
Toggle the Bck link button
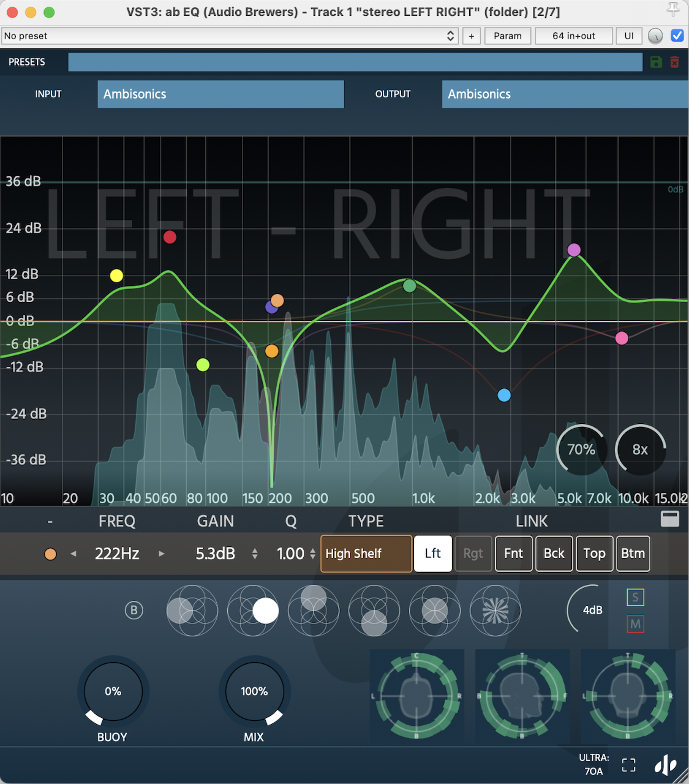(x=554, y=554)
